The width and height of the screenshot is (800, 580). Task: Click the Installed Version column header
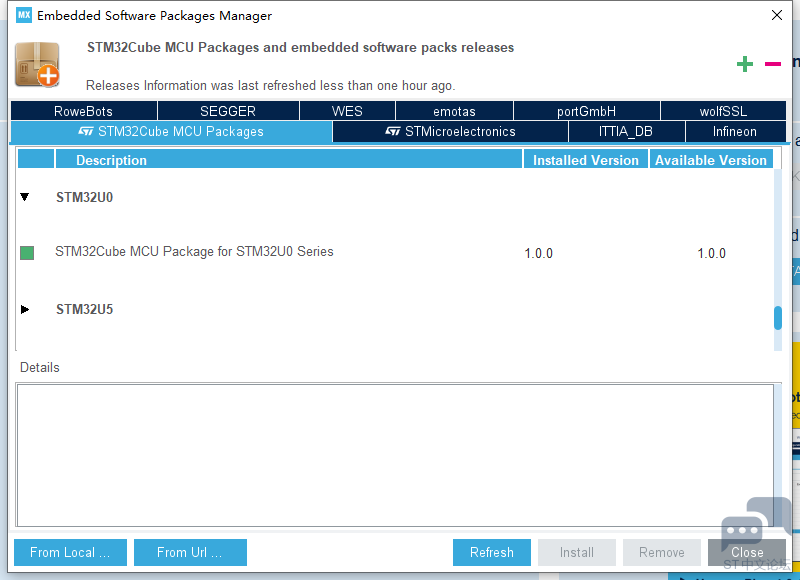[586, 160]
